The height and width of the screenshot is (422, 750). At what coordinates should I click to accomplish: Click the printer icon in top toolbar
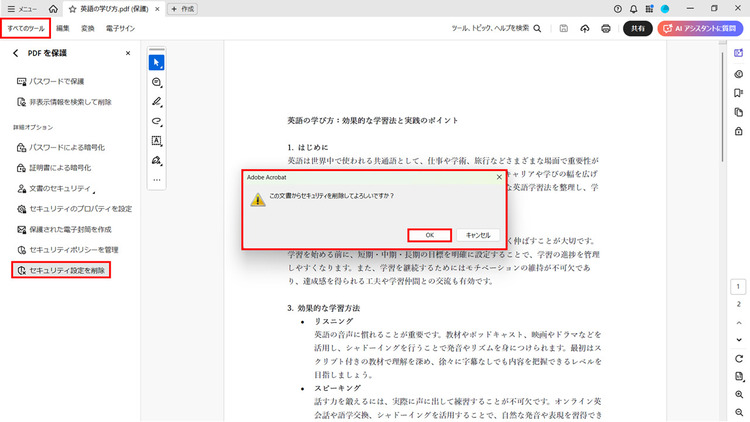(x=606, y=28)
